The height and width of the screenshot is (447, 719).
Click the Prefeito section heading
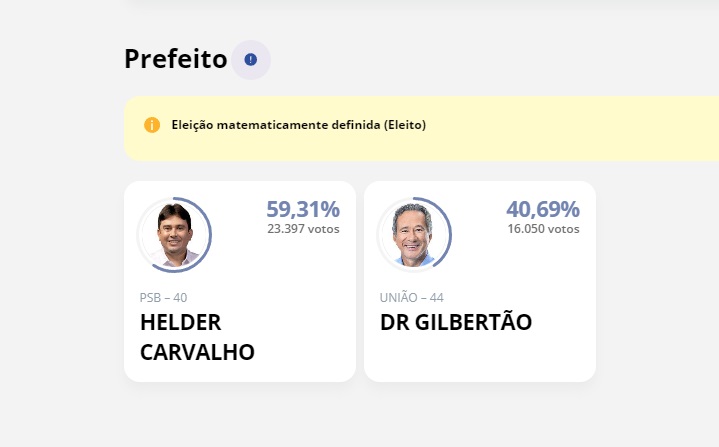click(x=176, y=60)
